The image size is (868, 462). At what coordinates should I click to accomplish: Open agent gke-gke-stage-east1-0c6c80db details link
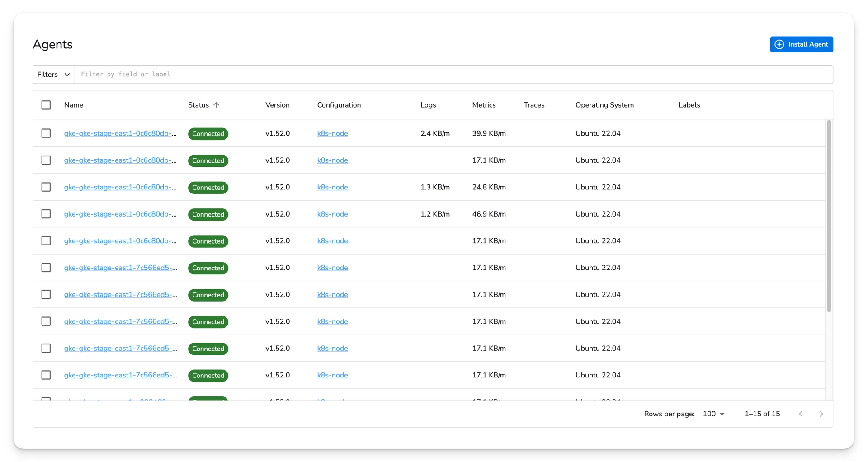coord(120,133)
